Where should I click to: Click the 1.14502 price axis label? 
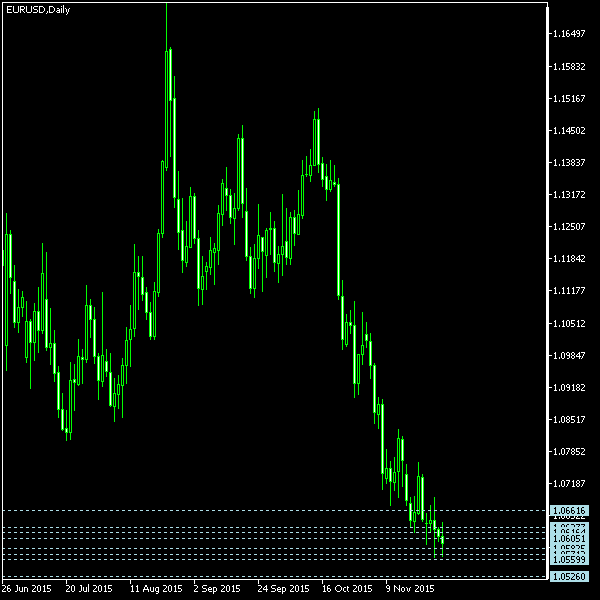pos(569,131)
